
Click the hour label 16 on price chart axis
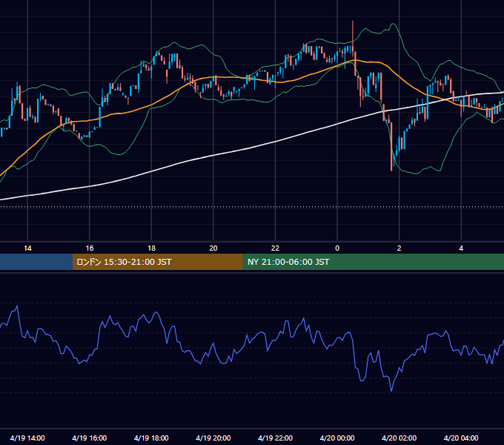coord(90,248)
